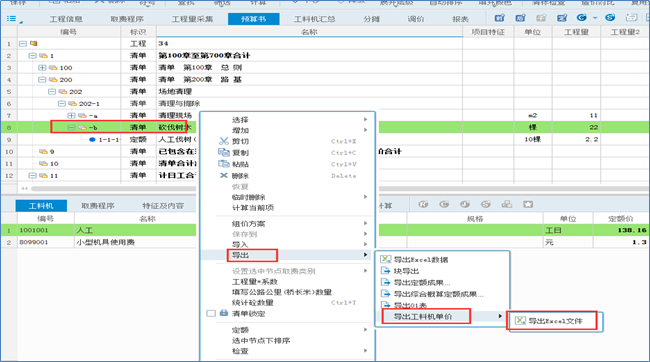Select the 预算书 tab
This screenshot has height=362, width=650.
coord(253,19)
